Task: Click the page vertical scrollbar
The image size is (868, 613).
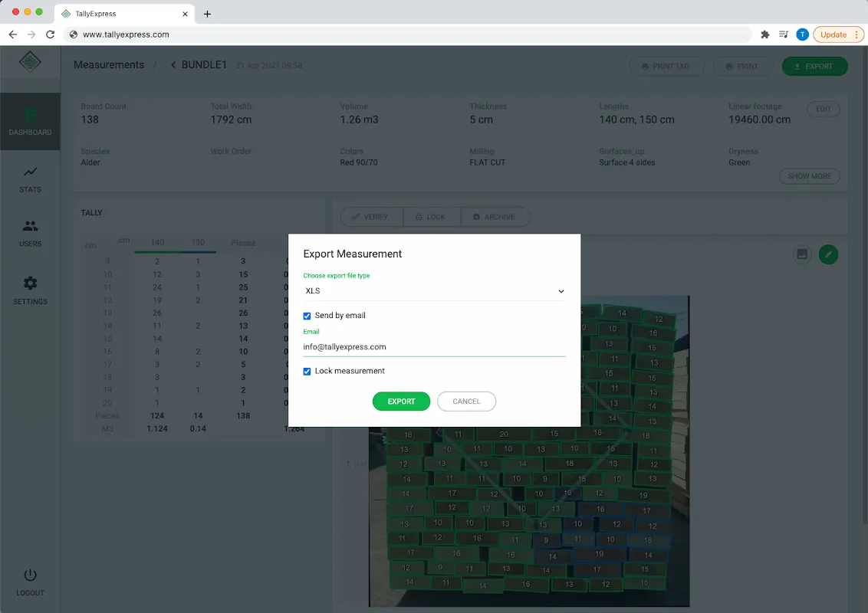Action: click(x=865, y=285)
